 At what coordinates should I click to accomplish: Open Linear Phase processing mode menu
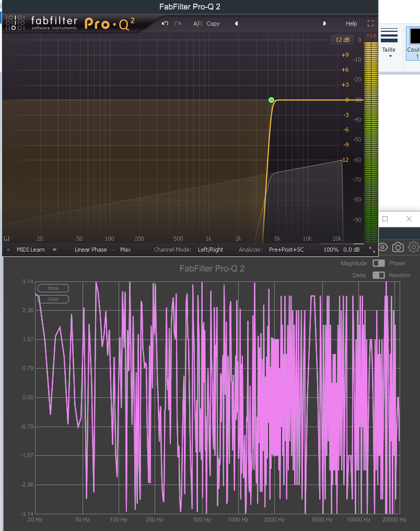(91, 250)
